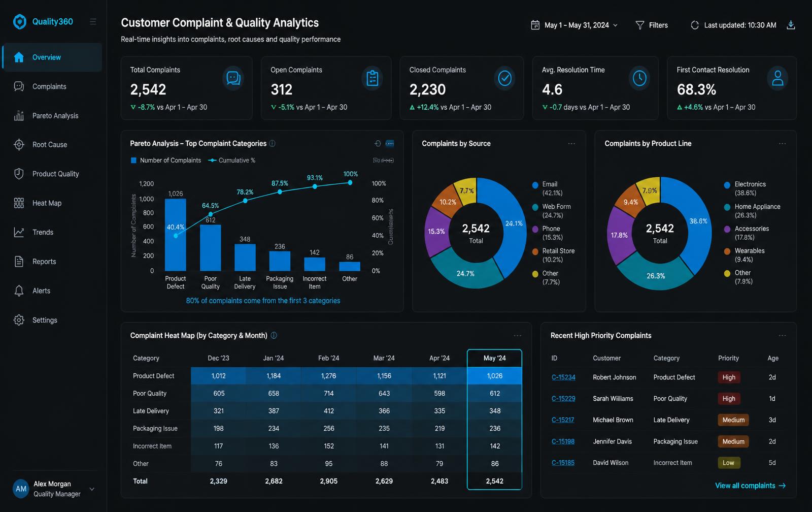Click High priority badge for Robert Johnson

tap(729, 377)
